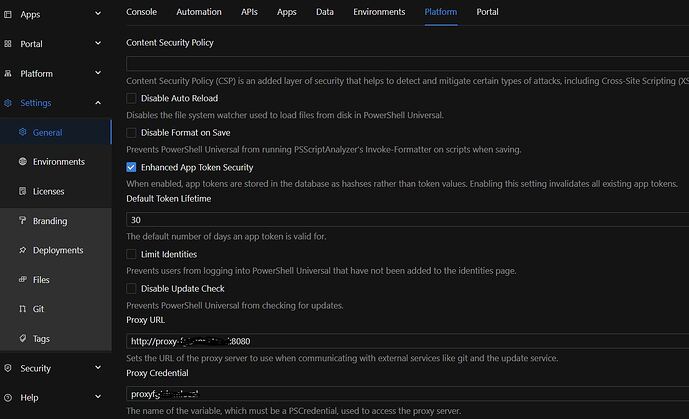The width and height of the screenshot is (689, 419).
Task: Open the Portal tab
Action: (487, 12)
